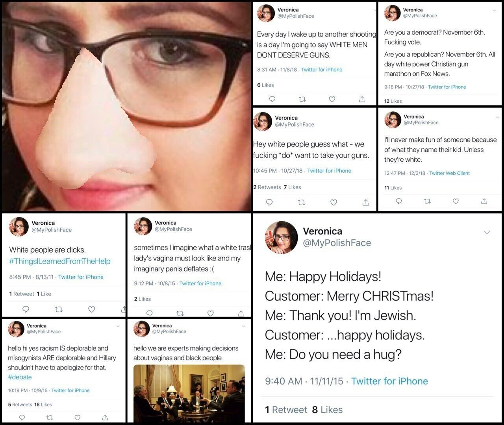Share the 'name their kid' tweet
504x425 pixels.
(484, 201)
